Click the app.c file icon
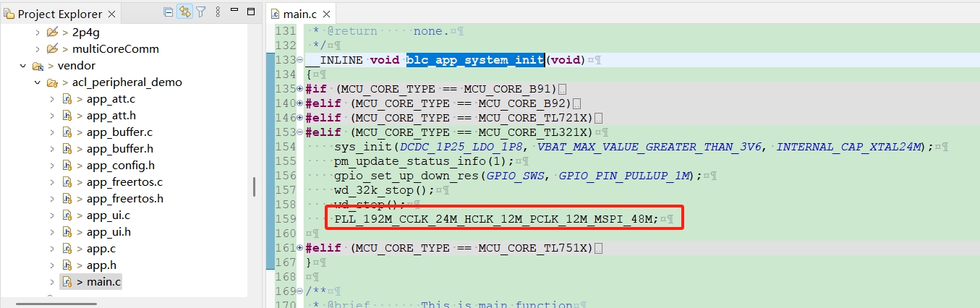 point(67,249)
